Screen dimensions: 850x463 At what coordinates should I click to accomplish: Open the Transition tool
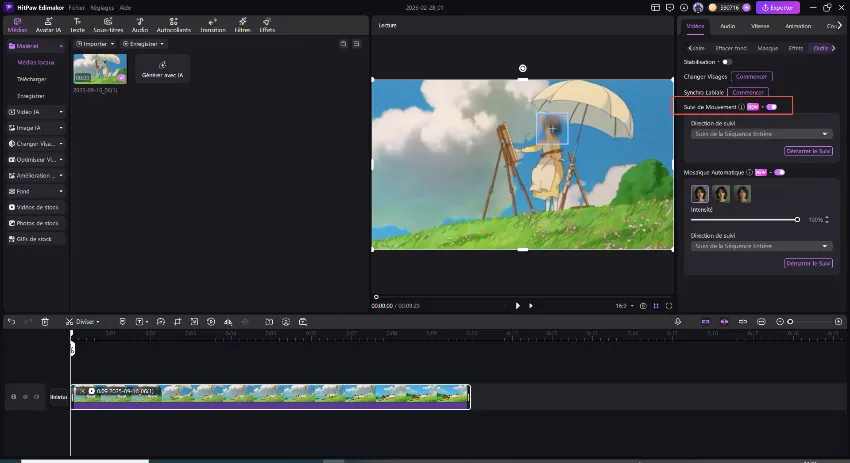[x=212, y=25]
